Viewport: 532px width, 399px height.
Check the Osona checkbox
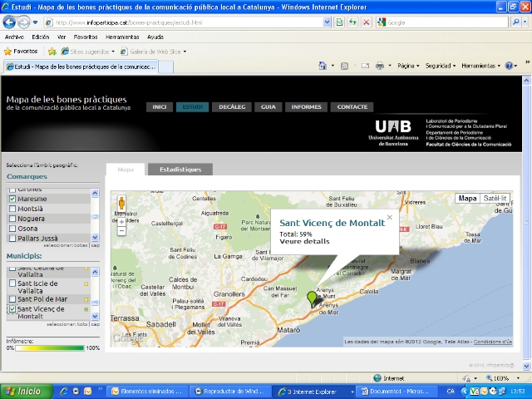point(12,229)
